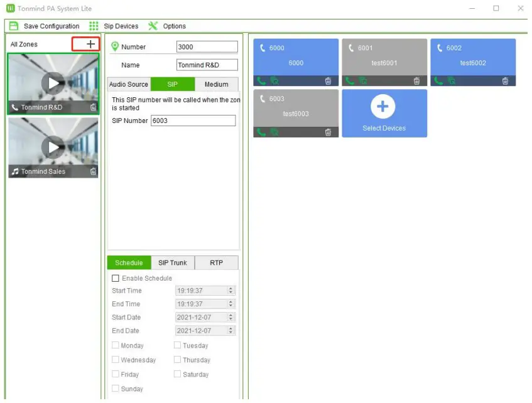Image resolution: width=532 pixels, height=403 pixels.
Task: Click the Sip Devices menu label
Action: (121, 26)
